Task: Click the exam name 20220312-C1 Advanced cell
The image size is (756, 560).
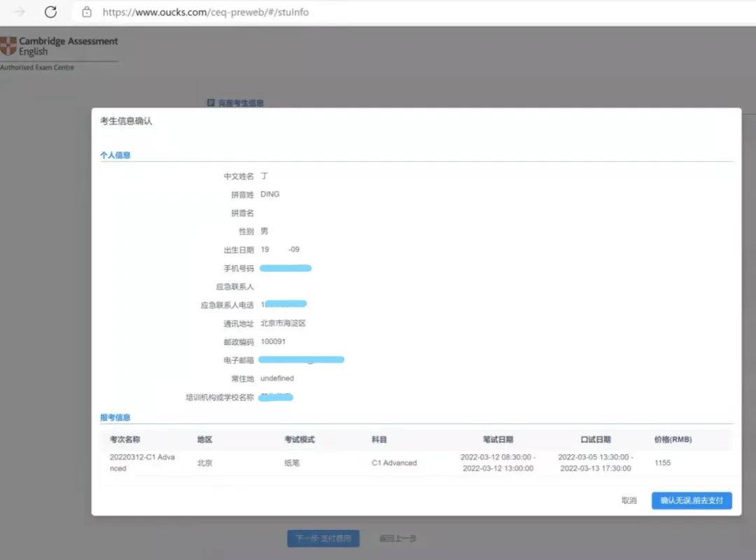Action: pyautogui.click(x=142, y=463)
